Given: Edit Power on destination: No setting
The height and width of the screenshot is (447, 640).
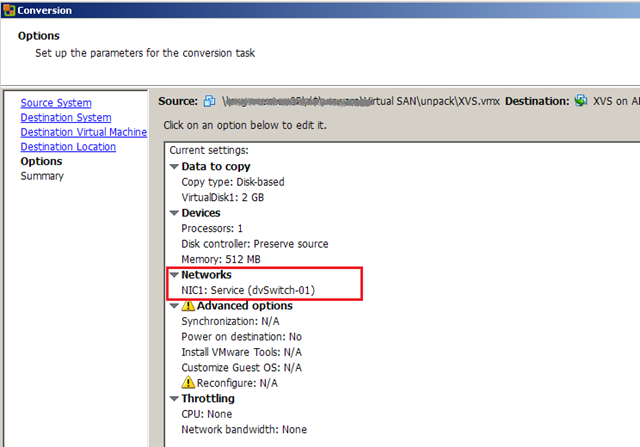Looking at the screenshot, I should click(242, 337).
